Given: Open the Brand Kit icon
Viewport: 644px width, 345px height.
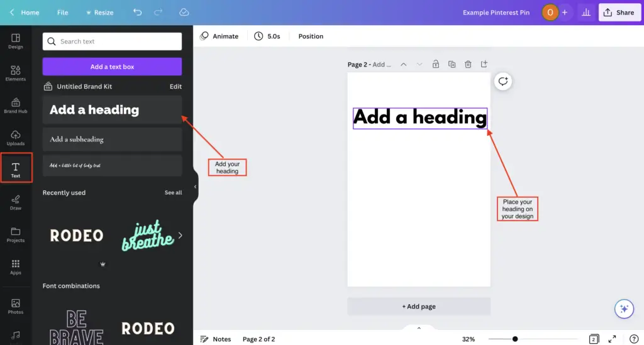Looking at the screenshot, I should click(x=48, y=86).
